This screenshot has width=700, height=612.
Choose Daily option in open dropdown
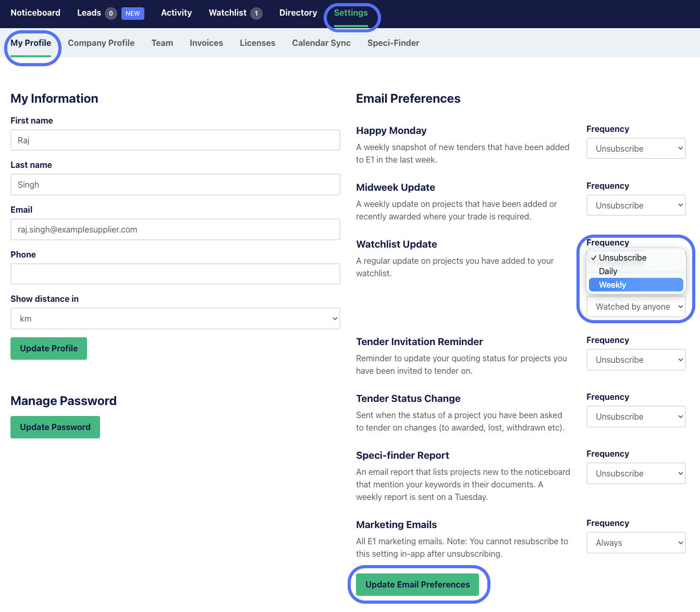[x=608, y=271]
